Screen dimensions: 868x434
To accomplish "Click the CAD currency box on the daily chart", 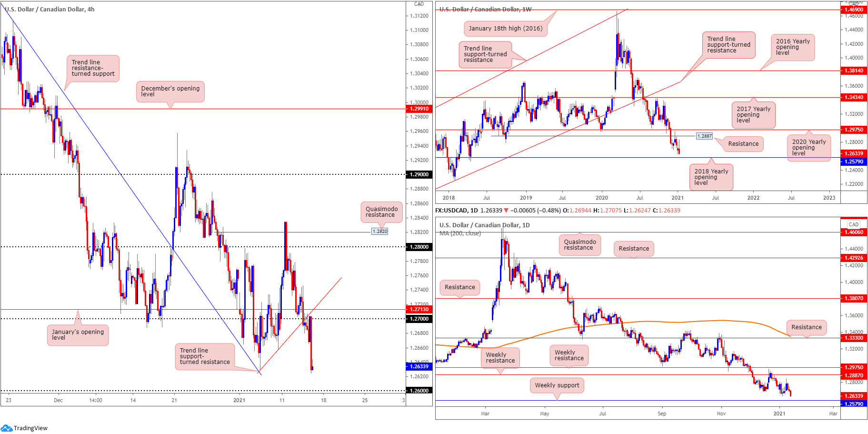I will [x=854, y=224].
